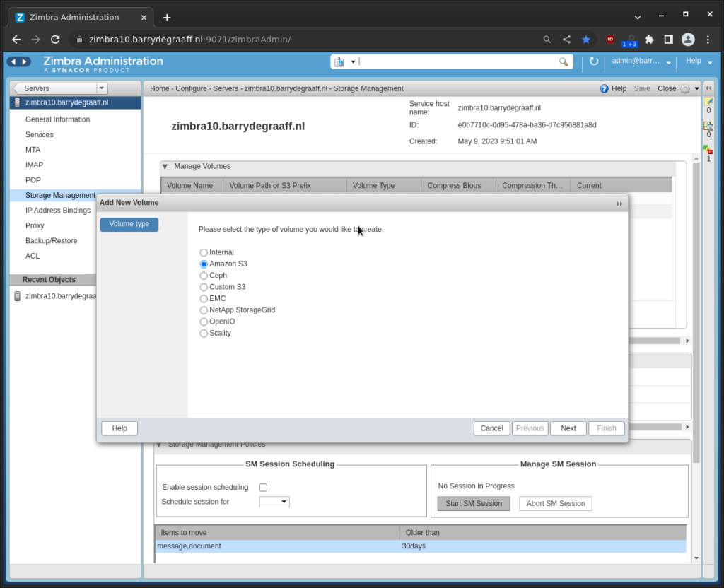This screenshot has height=588, width=724.
Task: Open the admin@barr... account dropdown
Action: click(669, 62)
